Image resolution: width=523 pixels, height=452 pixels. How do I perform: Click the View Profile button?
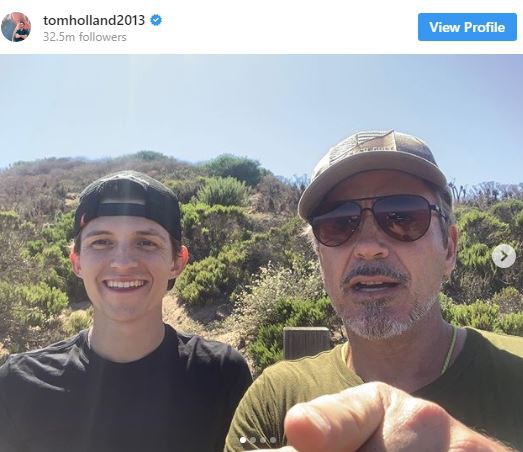click(467, 27)
